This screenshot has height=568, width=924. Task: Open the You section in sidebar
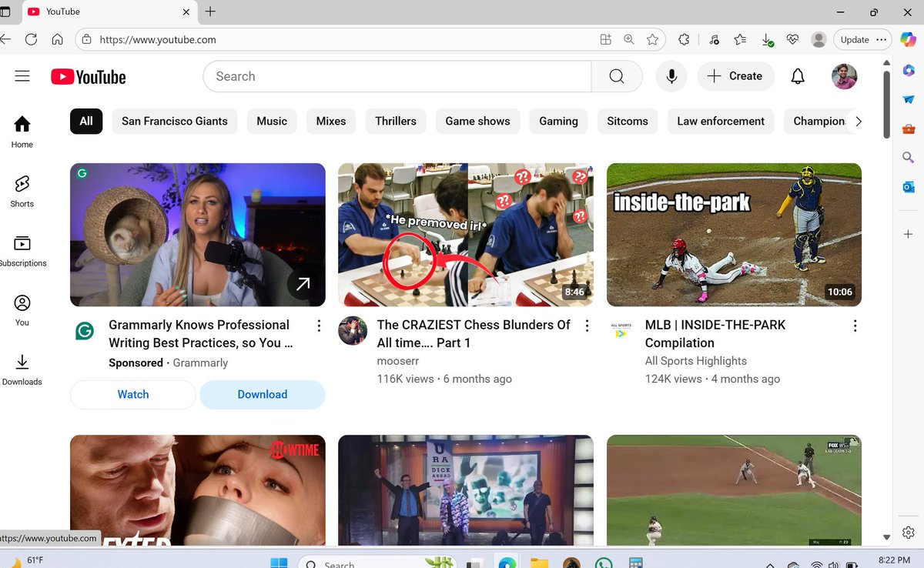pyautogui.click(x=22, y=310)
